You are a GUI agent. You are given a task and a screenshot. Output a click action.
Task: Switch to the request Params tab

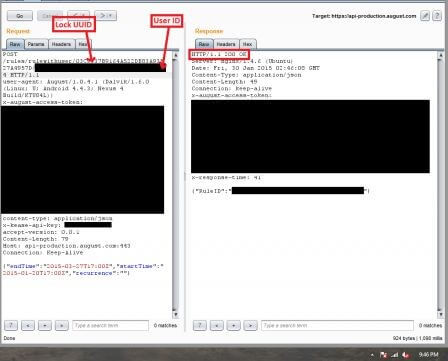(x=36, y=44)
